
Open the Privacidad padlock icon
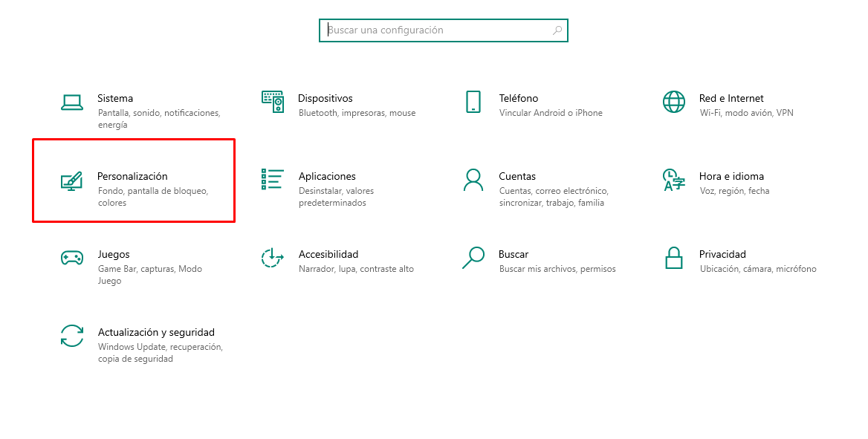pos(673,258)
